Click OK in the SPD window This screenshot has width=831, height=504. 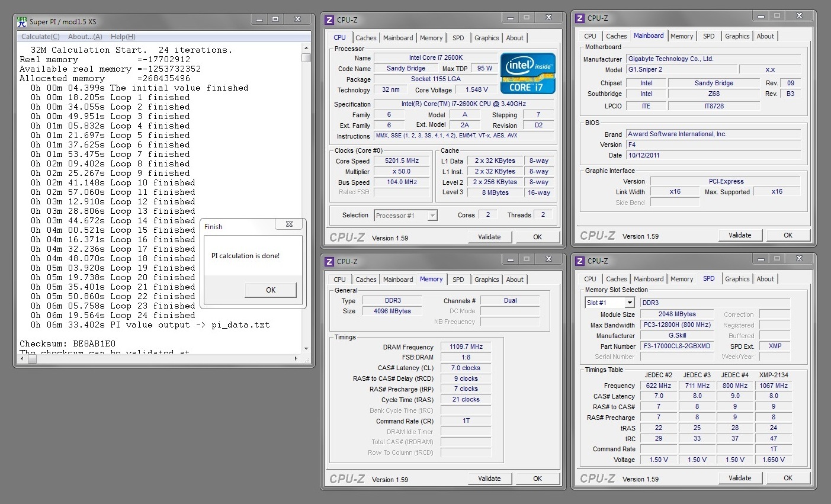pyautogui.click(x=788, y=478)
